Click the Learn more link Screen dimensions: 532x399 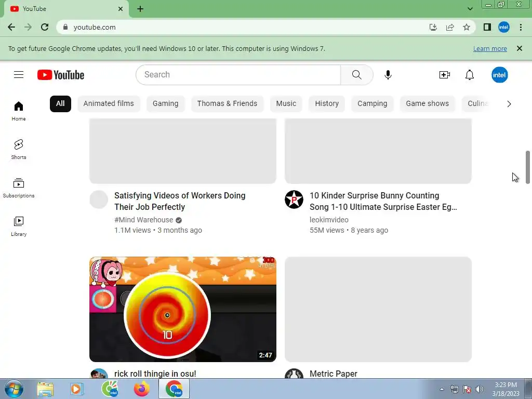click(x=490, y=48)
